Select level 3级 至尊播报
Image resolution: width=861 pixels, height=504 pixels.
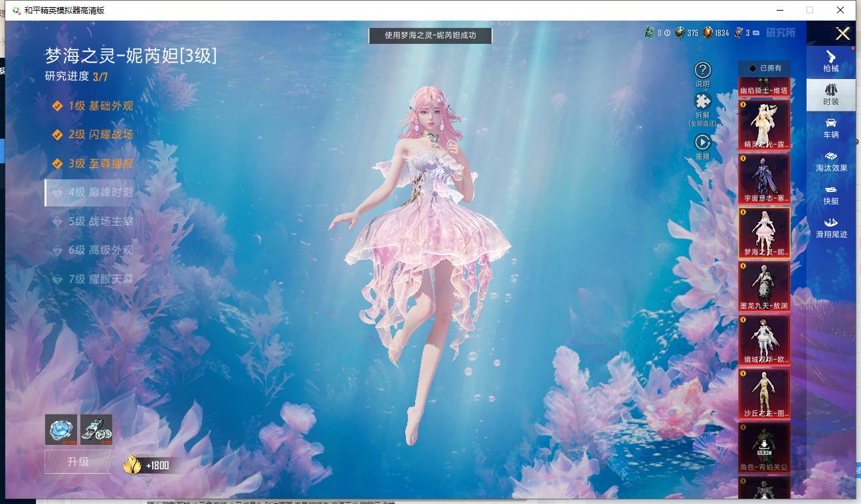click(93, 163)
